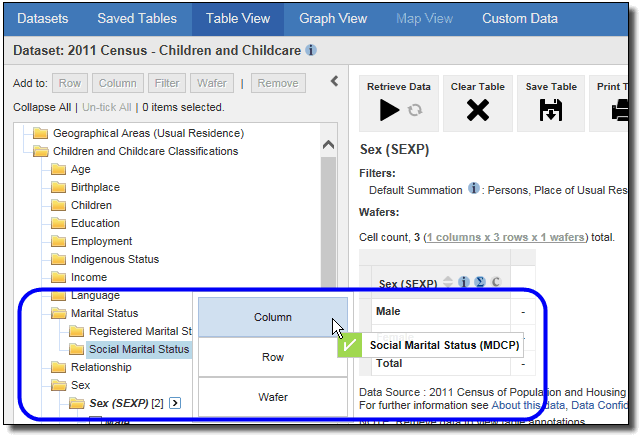Click the classification tree vertical scrollbar
Image resolution: width=642 pixels, height=437 pixels.
point(329,200)
